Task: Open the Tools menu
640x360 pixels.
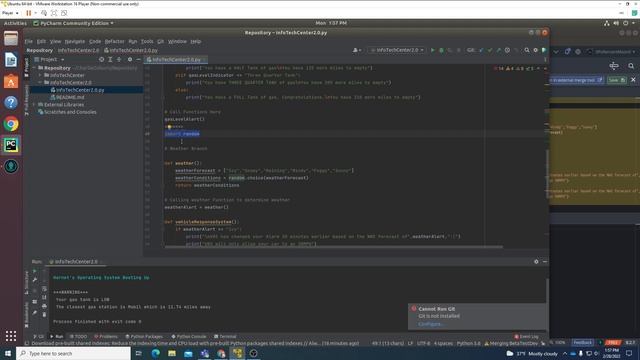Action: tap(147, 41)
